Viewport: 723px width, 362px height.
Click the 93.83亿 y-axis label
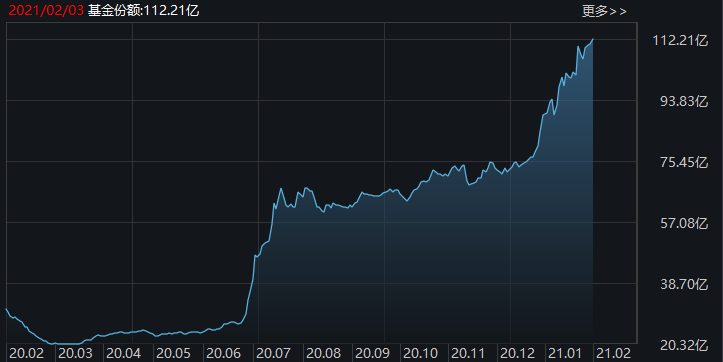coord(684,101)
